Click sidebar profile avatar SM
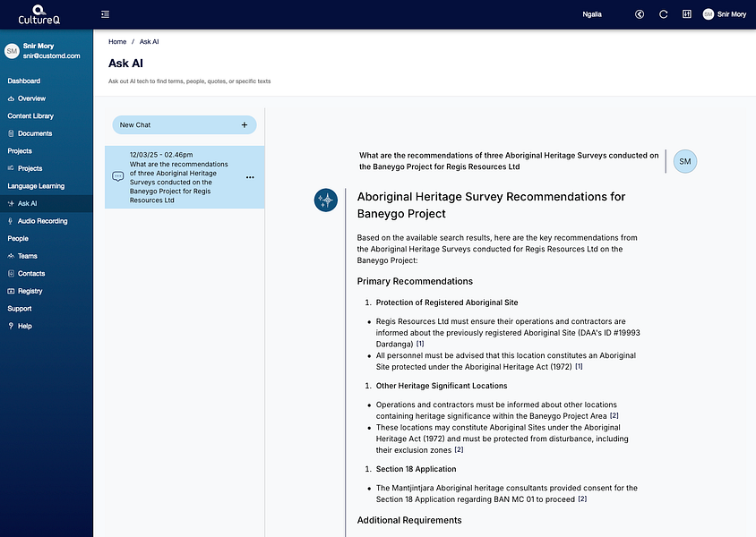Image resolution: width=756 pixels, height=537 pixels. point(12,51)
